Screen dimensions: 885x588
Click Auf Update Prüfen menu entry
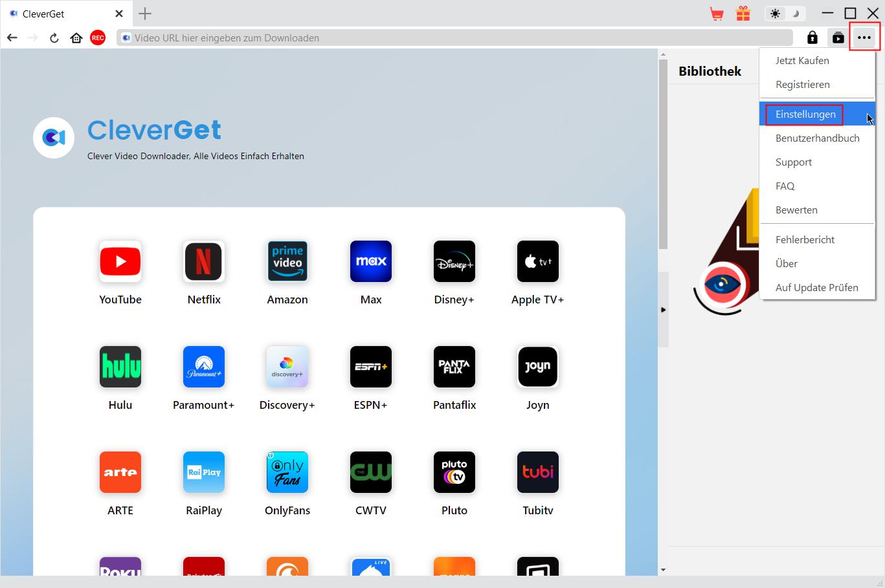(x=816, y=288)
